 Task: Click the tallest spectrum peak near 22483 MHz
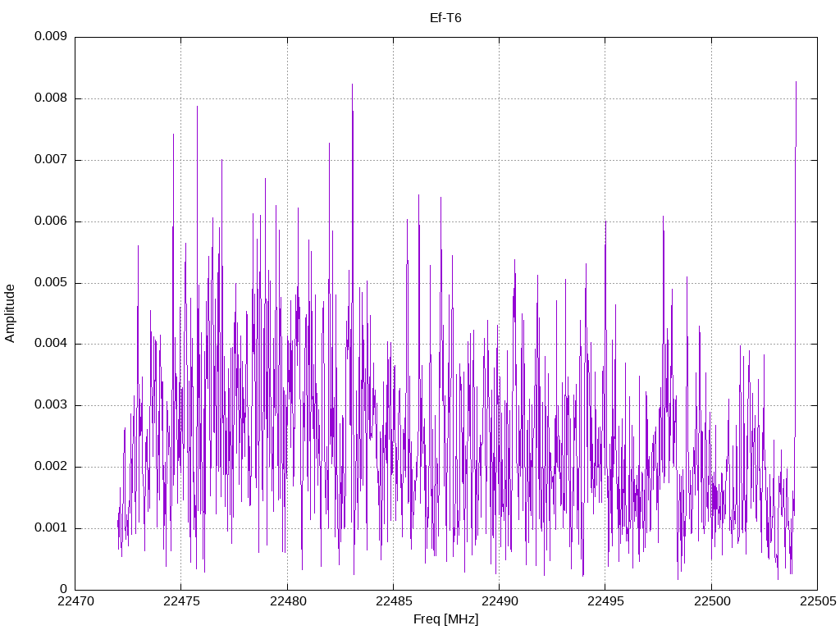click(x=353, y=84)
